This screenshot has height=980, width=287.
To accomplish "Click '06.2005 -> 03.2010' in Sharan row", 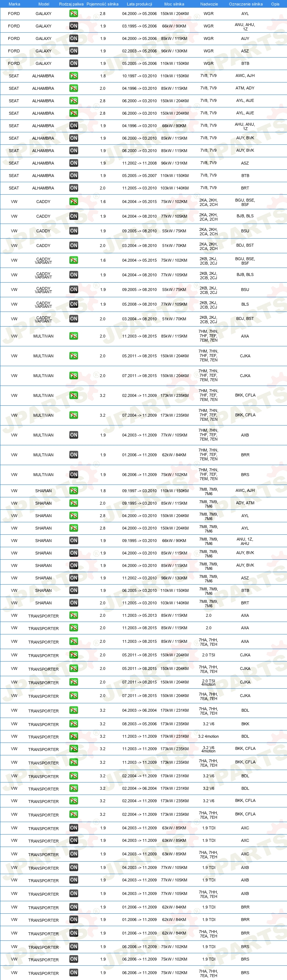I will coord(139,590).
